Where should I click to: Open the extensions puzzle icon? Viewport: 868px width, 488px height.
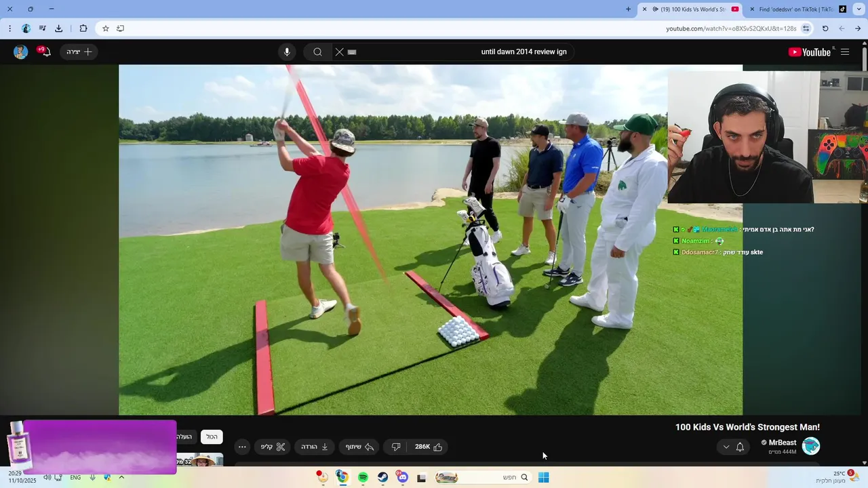pyautogui.click(x=83, y=28)
